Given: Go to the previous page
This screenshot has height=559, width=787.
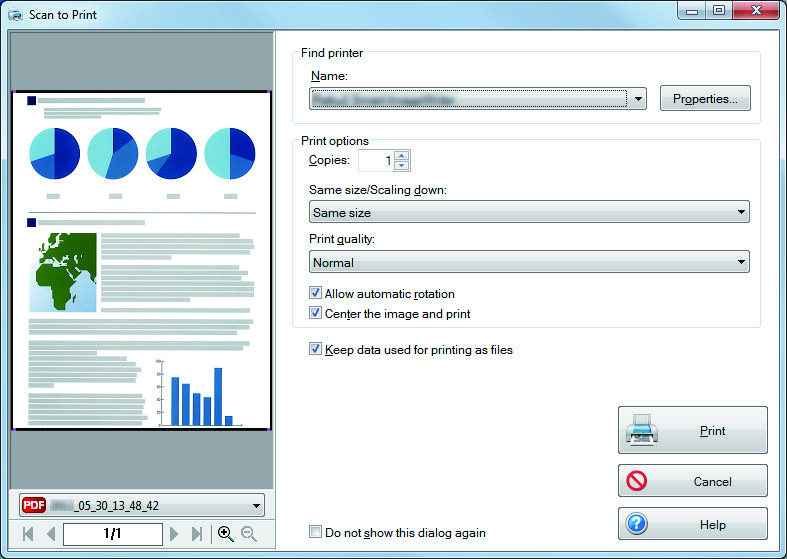Looking at the screenshot, I should [x=51, y=534].
